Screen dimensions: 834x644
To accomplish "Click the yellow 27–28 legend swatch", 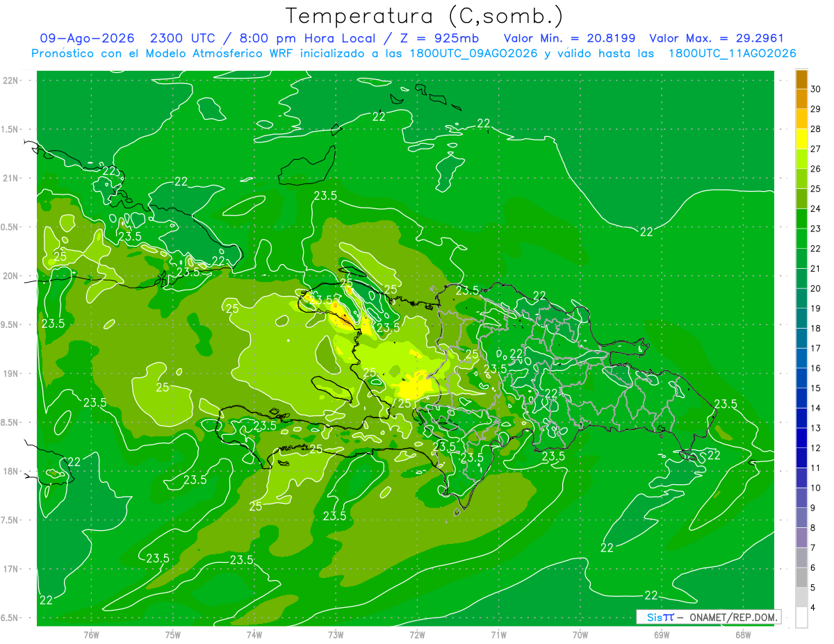I will click(801, 139).
